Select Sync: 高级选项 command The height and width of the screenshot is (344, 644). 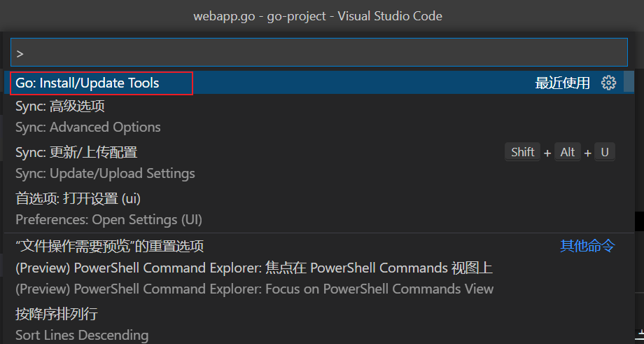pyautogui.click(x=318, y=117)
